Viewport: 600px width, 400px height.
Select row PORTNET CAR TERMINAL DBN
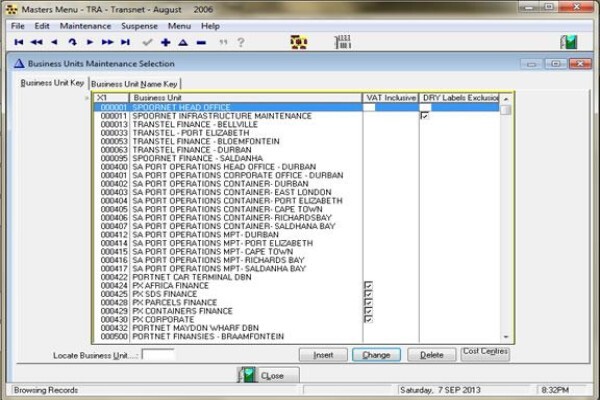click(x=297, y=277)
